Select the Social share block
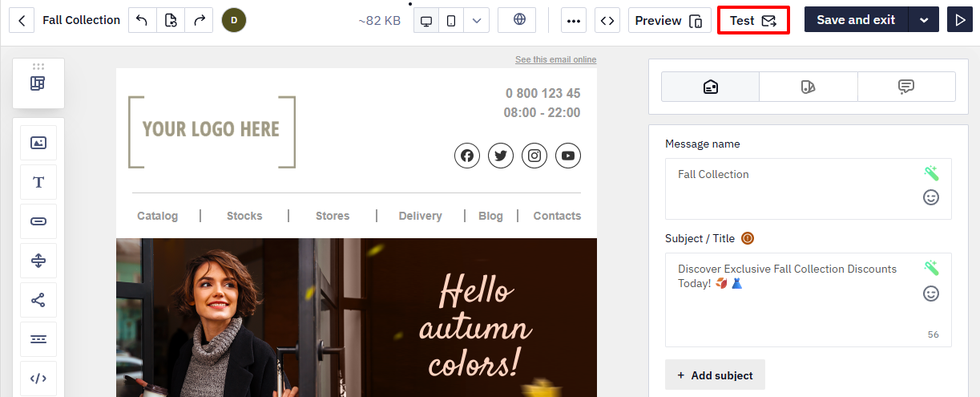The image size is (980, 397). [38, 300]
